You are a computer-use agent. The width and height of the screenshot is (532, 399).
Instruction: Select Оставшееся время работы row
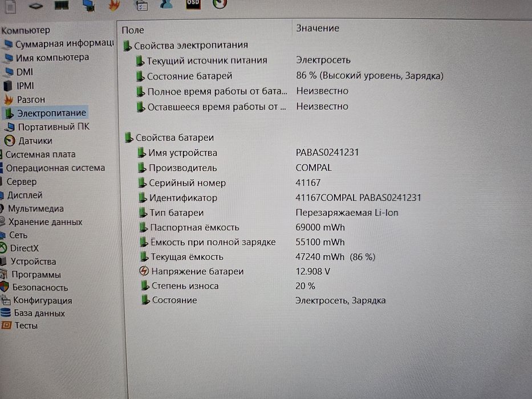tap(211, 107)
